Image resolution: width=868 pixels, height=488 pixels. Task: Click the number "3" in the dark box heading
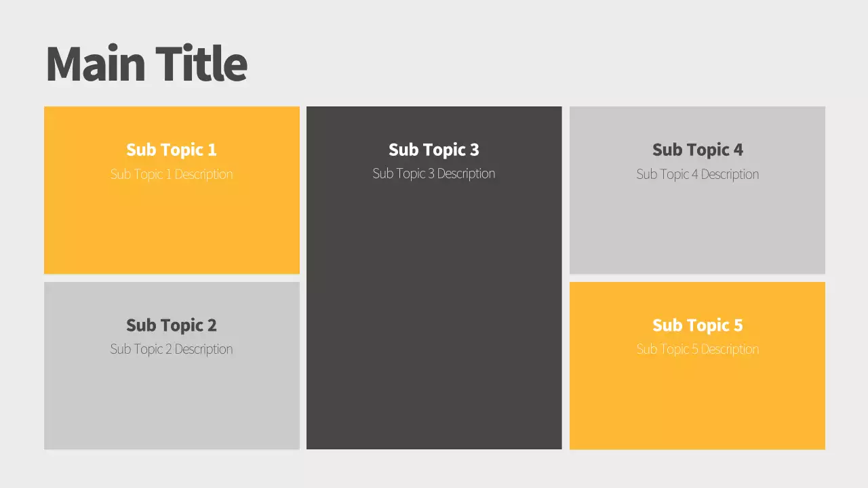pos(474,150)
